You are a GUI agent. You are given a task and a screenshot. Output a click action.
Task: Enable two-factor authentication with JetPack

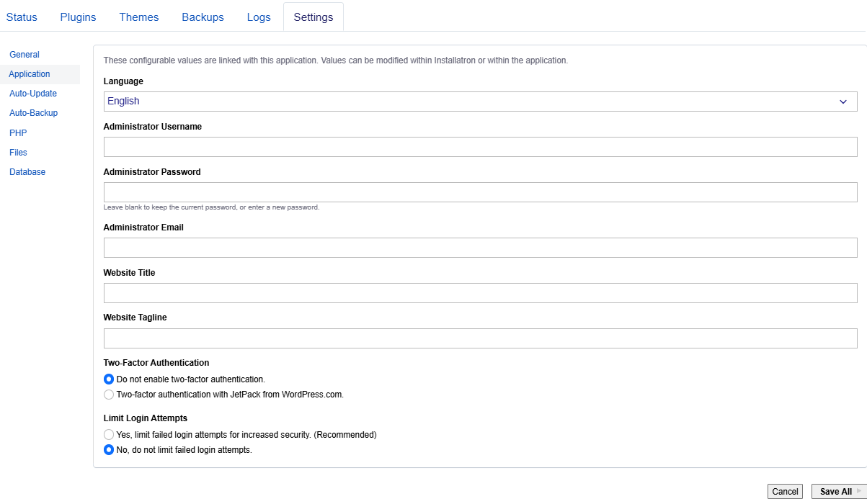pos(109,395)
